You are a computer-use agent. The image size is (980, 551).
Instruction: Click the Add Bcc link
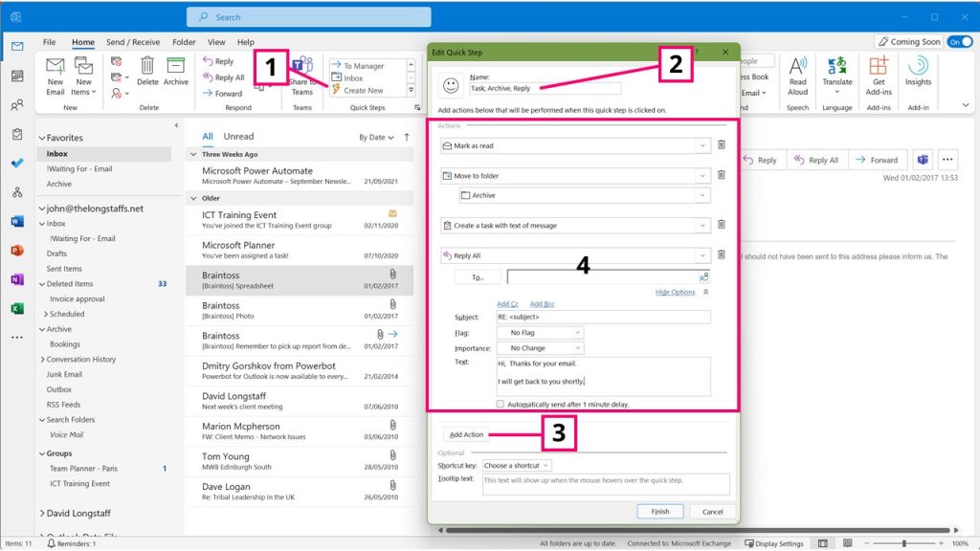click(x=543, y=304)
